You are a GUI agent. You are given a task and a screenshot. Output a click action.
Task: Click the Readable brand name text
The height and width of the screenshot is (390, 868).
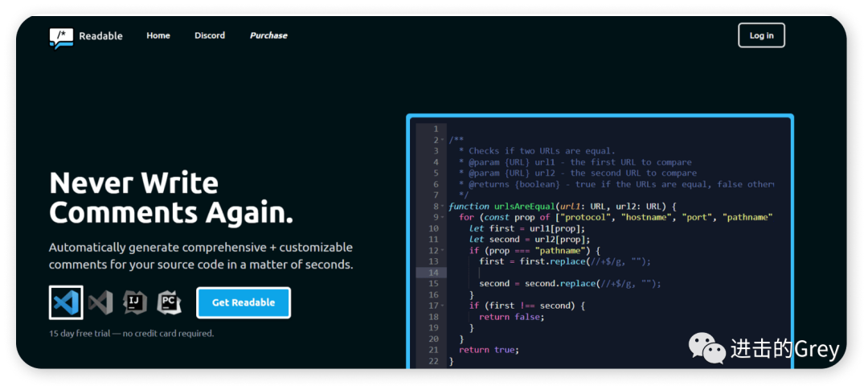click(100, 36)
